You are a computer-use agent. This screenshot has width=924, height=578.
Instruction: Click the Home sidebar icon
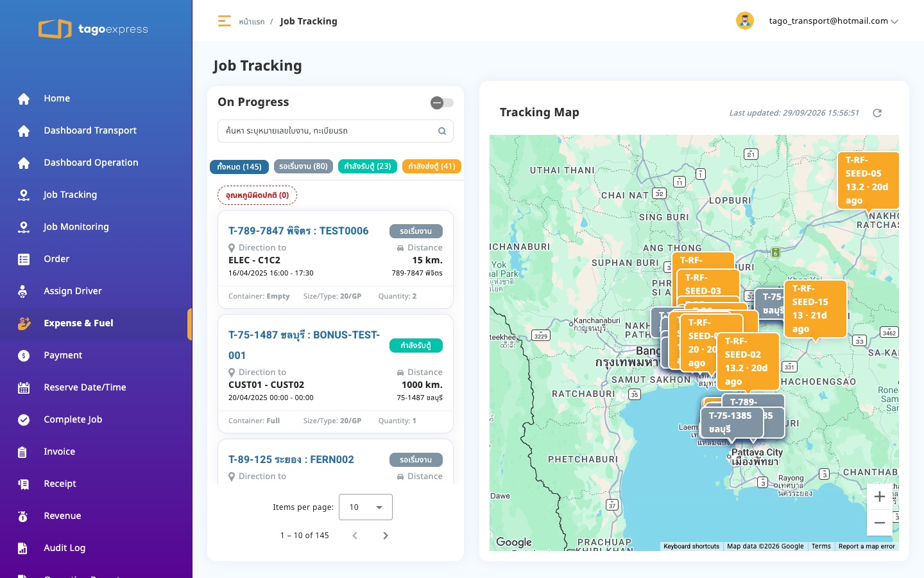click(24, 99)
